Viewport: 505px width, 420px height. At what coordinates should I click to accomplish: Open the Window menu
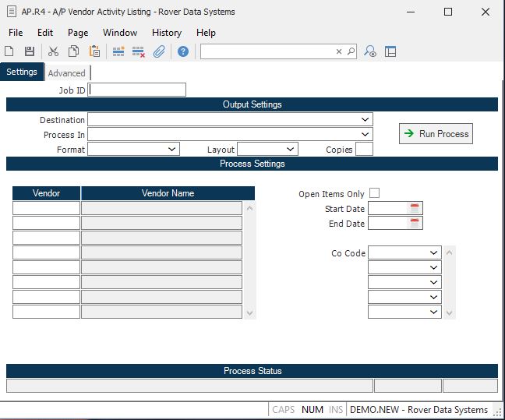click(119, 33)
